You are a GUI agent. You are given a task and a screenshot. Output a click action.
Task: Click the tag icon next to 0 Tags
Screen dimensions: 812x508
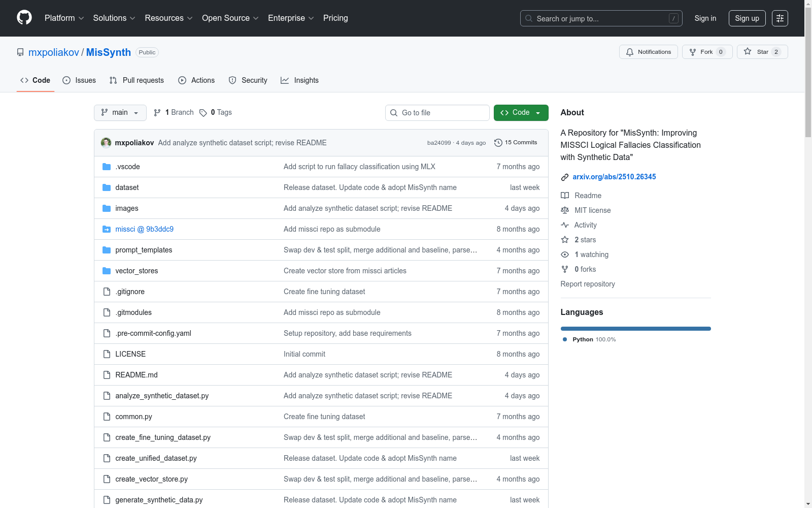[x=203, y=113]
